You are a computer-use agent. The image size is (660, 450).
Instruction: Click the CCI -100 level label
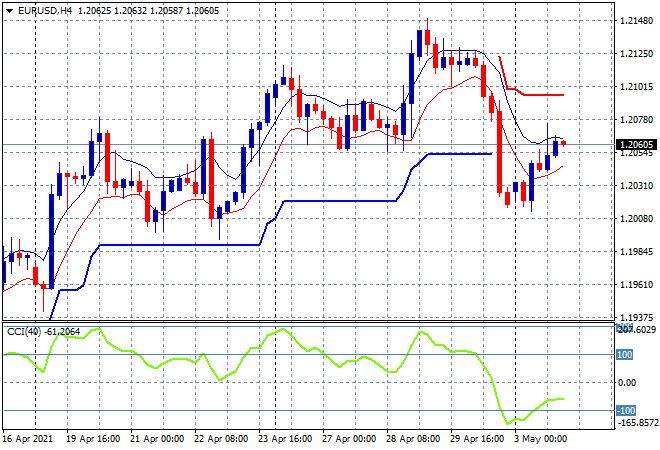coord(626,410)
